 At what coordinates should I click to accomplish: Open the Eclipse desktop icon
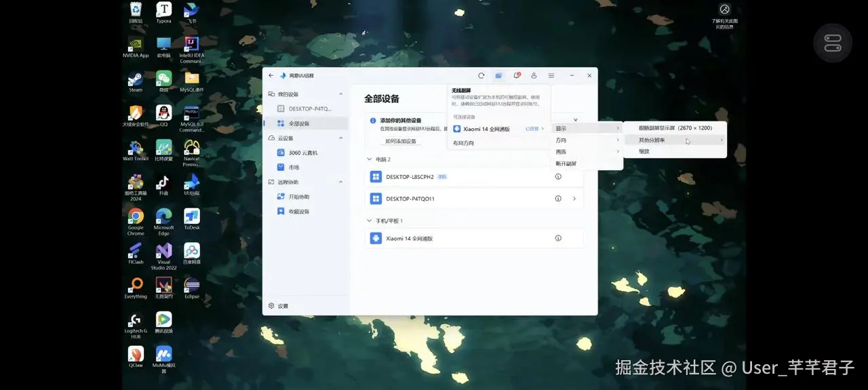click(x=192, y=288)
